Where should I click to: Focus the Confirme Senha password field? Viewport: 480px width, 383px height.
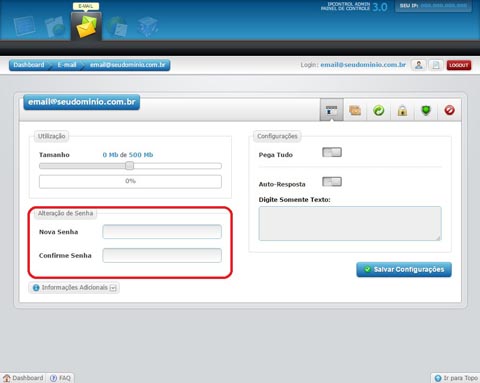click(162, 255)
